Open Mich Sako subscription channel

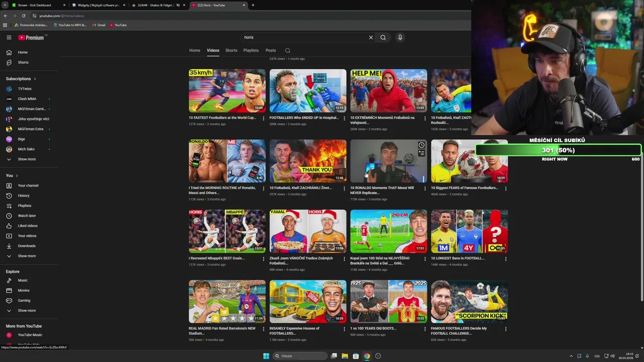pyautogui.click(x=26, y=149)
